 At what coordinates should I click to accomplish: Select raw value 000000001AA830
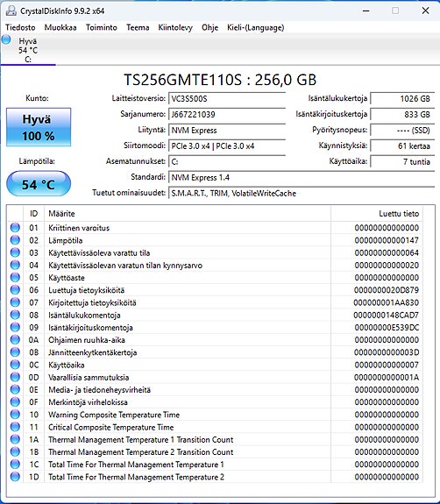coord(386,302)
